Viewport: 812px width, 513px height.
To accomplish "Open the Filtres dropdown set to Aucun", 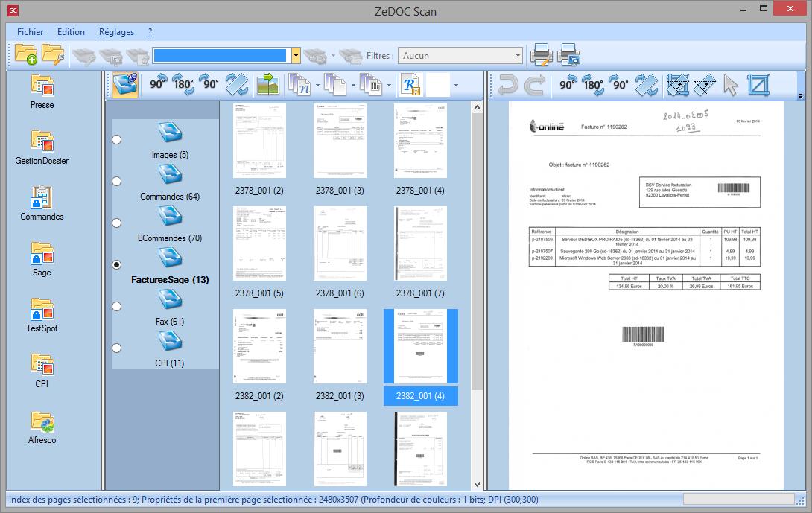I will [x=460, y=55].
